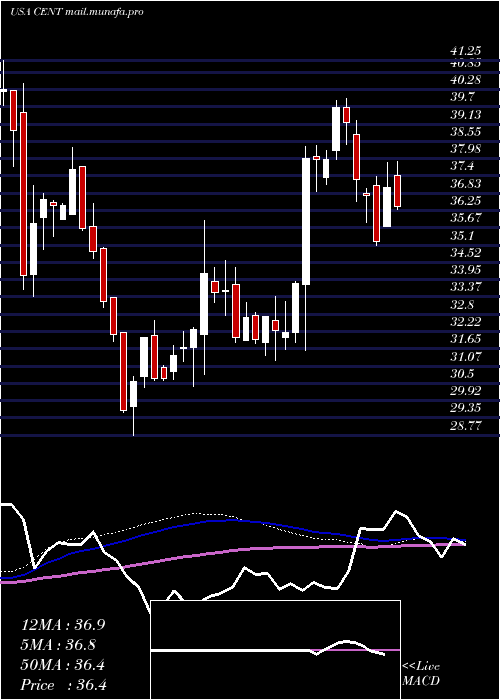500x700 pixels.
Task: Select the 35.67 price axis label
Action: tap(465, 218)
